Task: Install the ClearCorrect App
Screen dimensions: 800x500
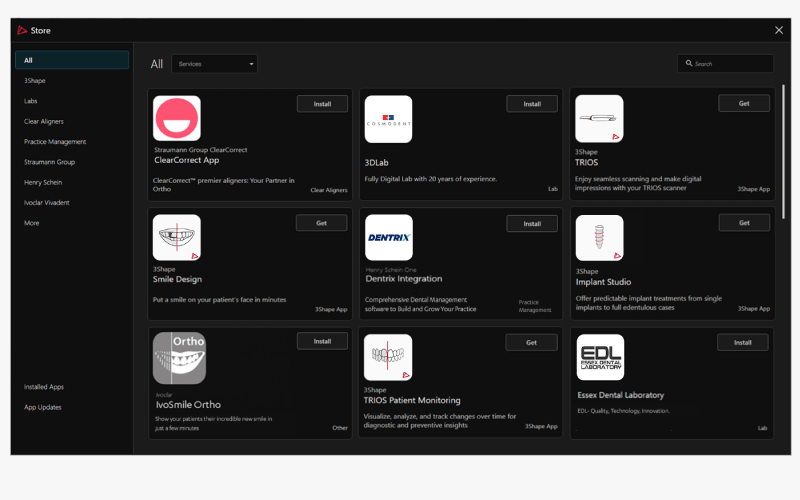Action: coord(322,104)
